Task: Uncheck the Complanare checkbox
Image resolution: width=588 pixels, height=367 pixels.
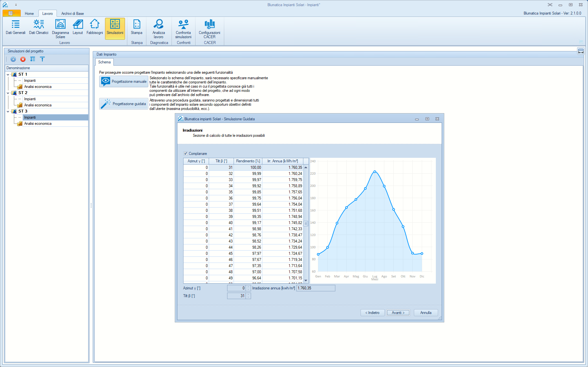Action: 186,154
